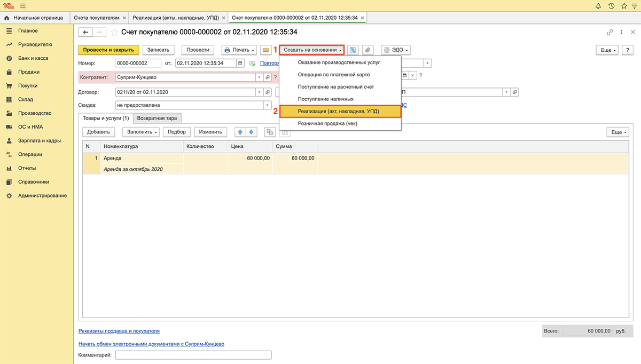Select Розничная продажа (чек)
Viewport: 641px width, 364px height.
point(341,123)
